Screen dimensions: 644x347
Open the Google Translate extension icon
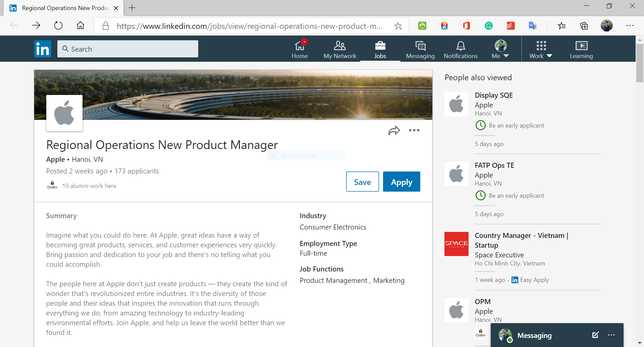click(x=533, y=26)
